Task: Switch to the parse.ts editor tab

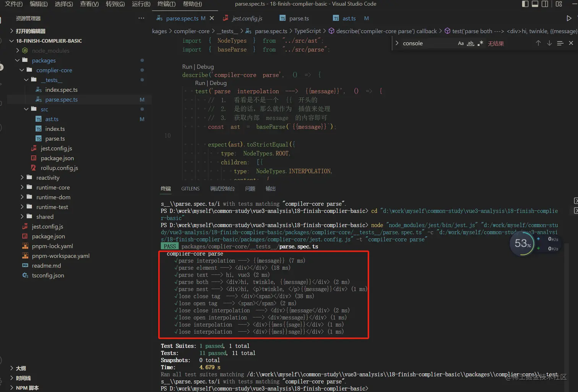Action: coord(294,18)
